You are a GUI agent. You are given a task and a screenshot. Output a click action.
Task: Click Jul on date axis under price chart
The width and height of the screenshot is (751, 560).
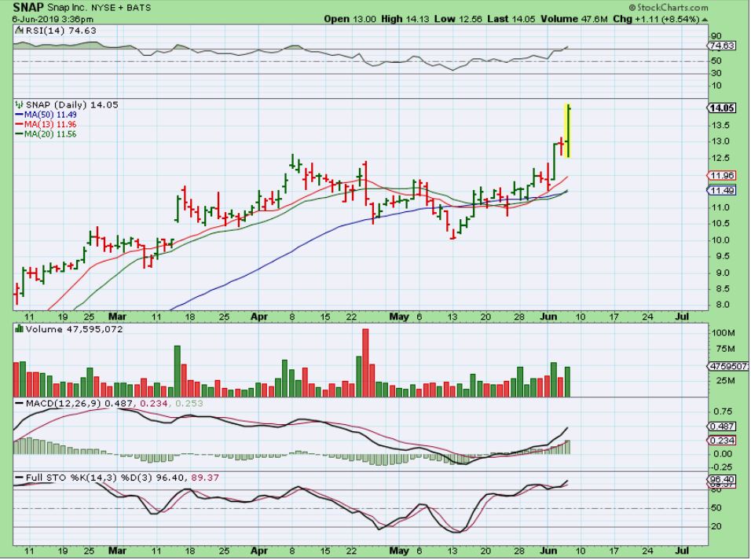coord(682,317)
